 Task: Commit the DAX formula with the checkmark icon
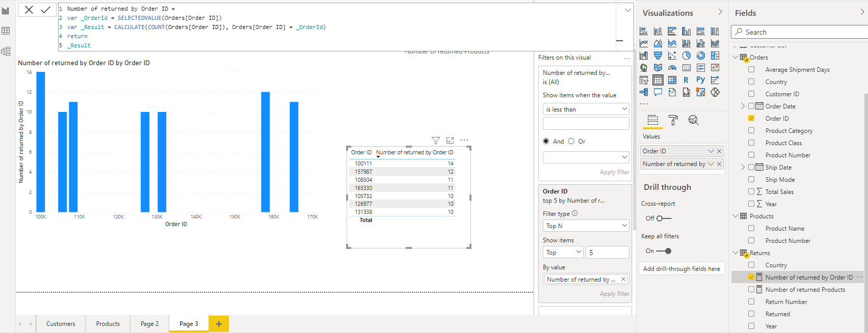[45, 10]
